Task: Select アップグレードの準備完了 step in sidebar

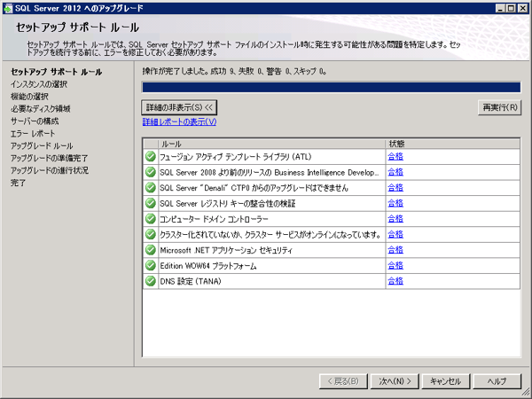Action: tap(49, 158)
